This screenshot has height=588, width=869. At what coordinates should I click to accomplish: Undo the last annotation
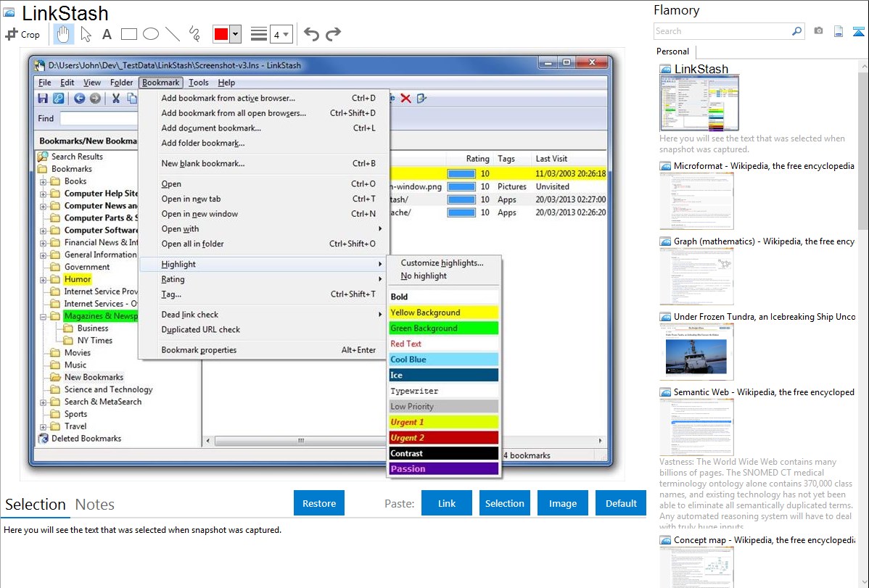(311, 34)
